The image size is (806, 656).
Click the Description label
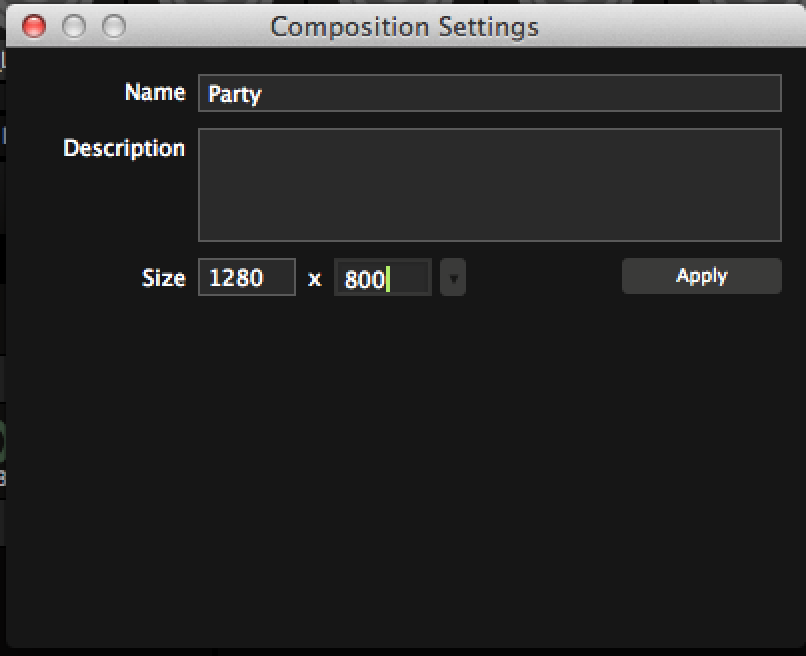(124, 148)
